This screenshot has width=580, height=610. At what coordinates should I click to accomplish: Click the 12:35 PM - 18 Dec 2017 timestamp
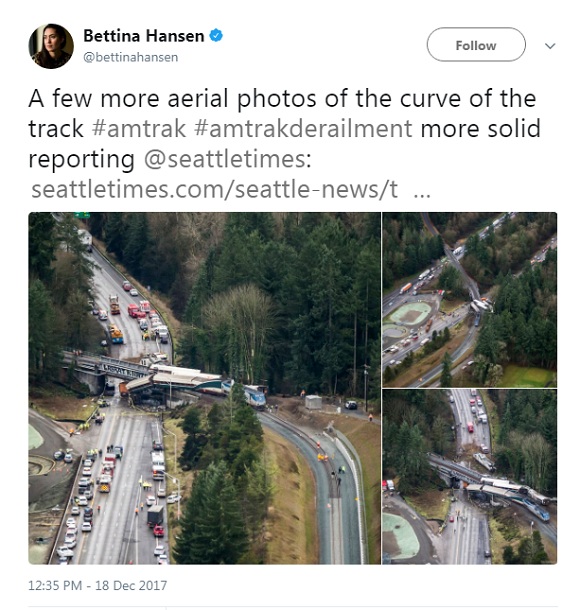97,585
